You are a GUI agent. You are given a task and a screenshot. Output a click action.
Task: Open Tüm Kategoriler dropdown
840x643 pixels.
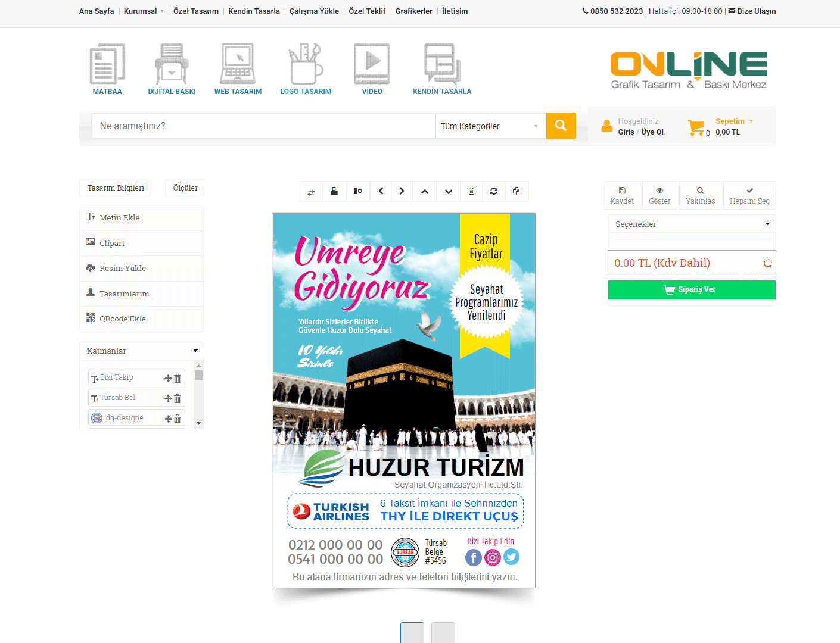(490, 126)
